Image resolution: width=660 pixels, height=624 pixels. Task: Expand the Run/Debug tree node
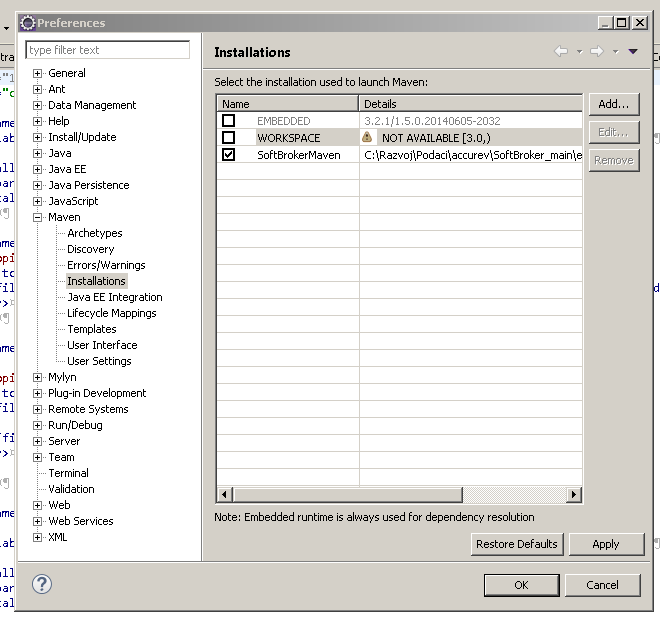coord(38,425)
